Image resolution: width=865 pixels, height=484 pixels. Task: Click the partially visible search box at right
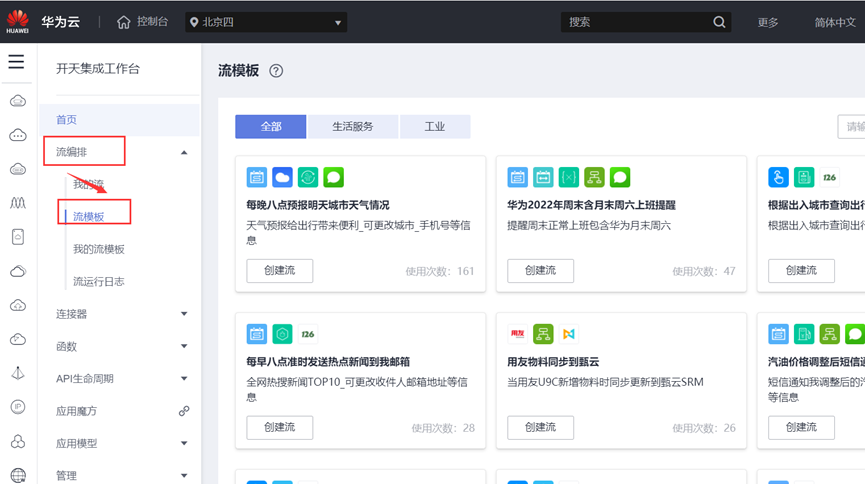click(851, 126)
